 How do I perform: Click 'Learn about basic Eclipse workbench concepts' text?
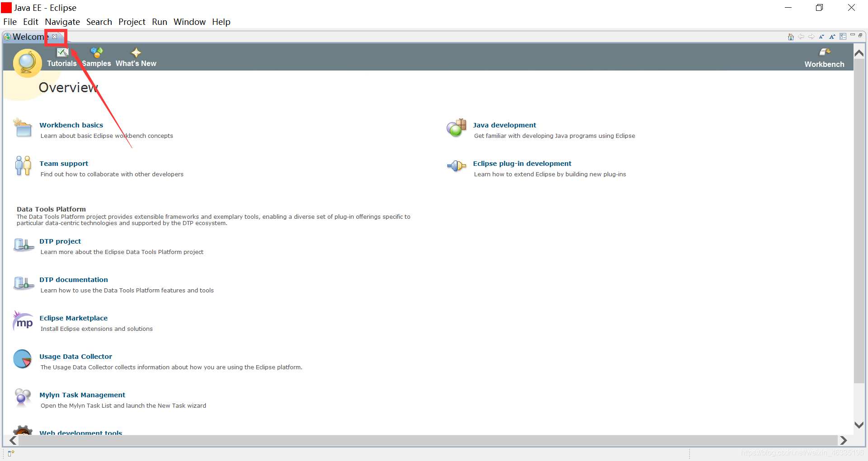click(107, 136)
